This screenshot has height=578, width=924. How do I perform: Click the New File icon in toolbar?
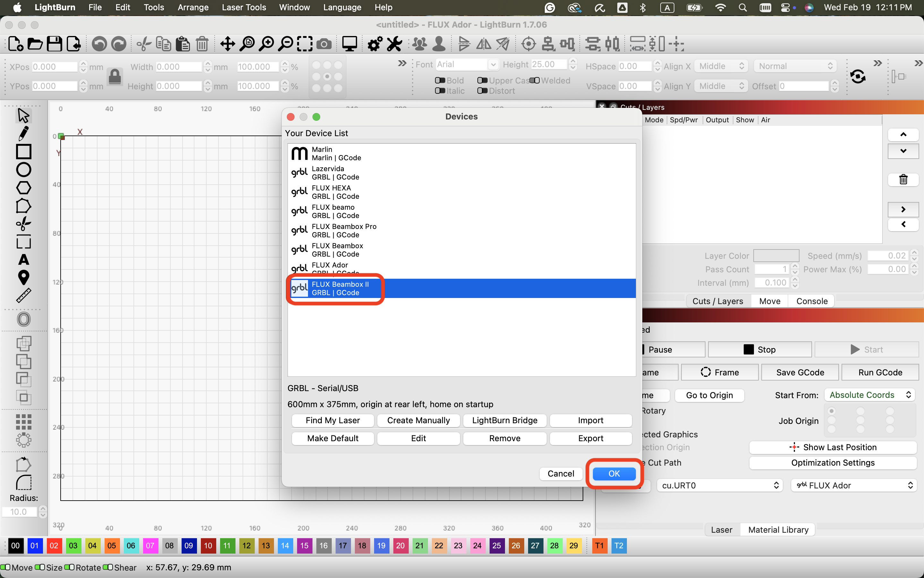(16, 44)
